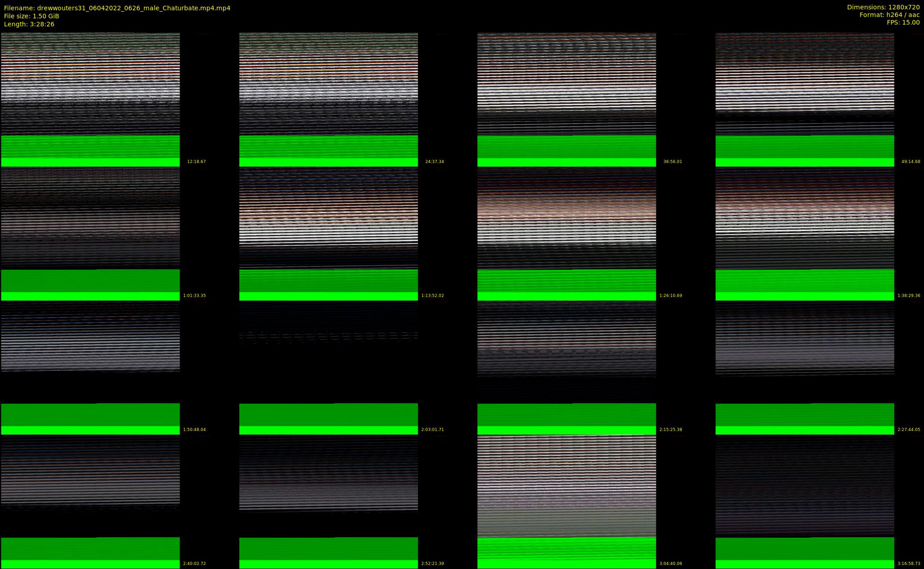Viewport: 924px width, 569px height.
Task: Click the 2:52:21.39 timestamp label
Action: pos(433,564)
